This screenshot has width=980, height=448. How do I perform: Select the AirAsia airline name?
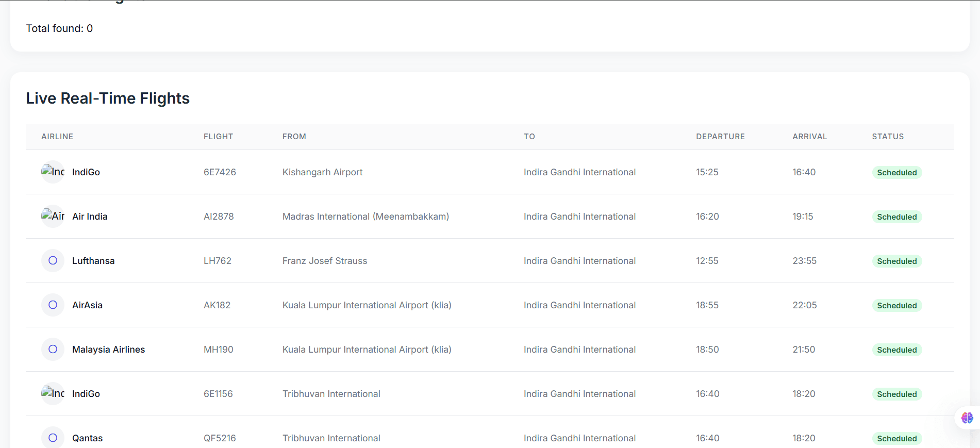(87, 305)
